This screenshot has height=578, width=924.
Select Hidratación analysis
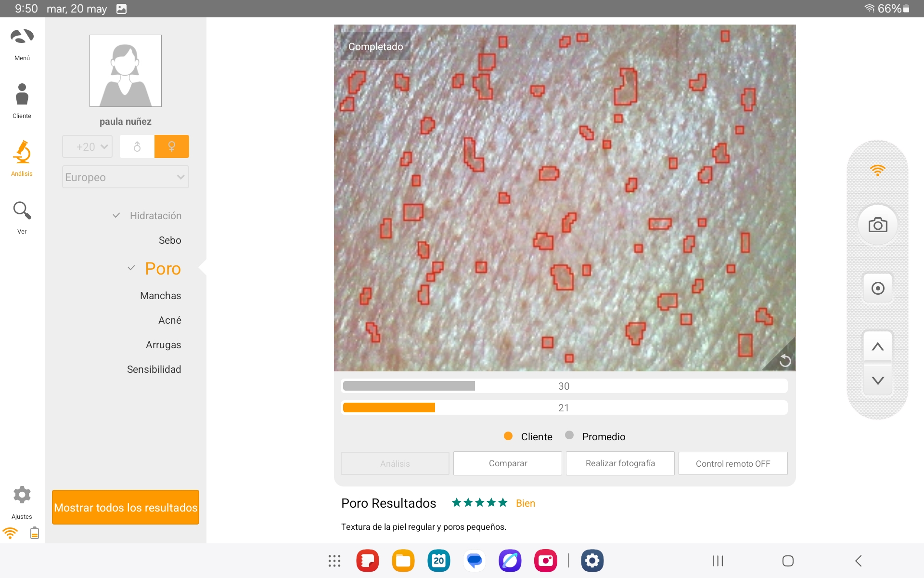155,215
